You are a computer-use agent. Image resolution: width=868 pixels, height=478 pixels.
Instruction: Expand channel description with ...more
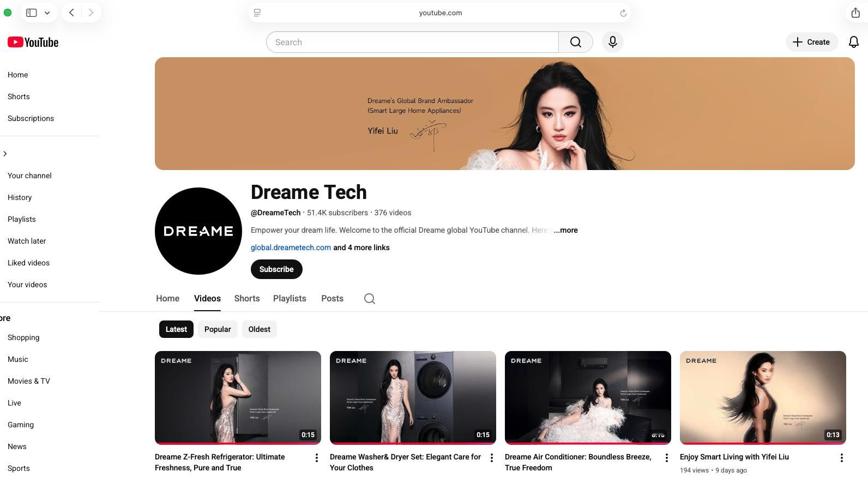tap(566, 230)
